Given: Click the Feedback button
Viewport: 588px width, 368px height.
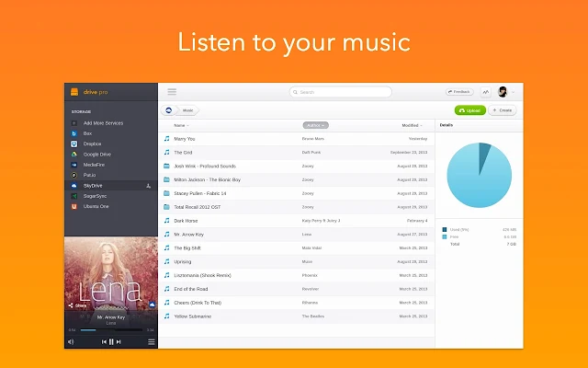Looking at the screenshot, I should [x=459, y=92].
